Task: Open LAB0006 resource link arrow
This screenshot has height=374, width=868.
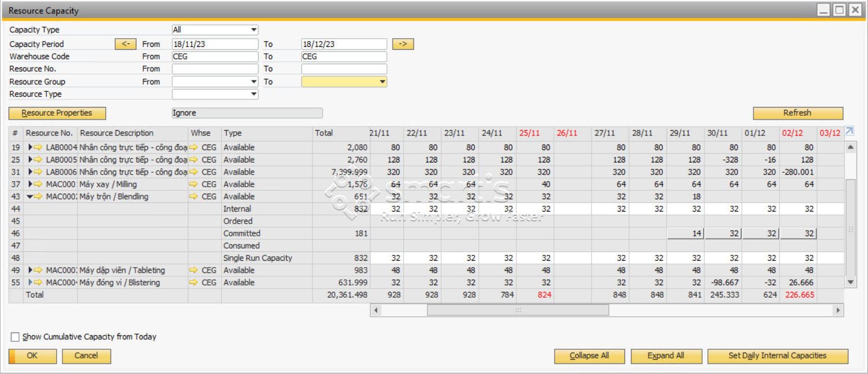Action: click(39, 172)
